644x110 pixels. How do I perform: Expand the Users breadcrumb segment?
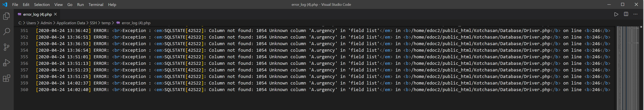tap(31, 23)
